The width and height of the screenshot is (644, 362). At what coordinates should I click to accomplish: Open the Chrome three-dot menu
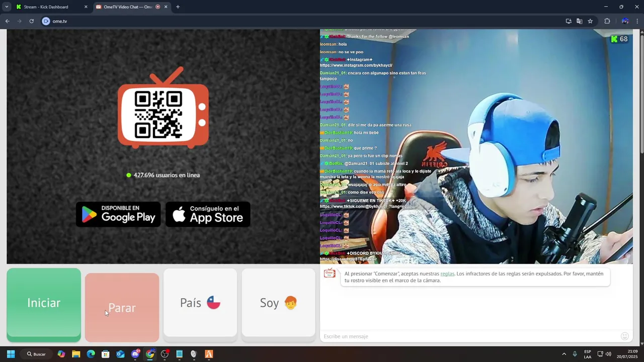(x=637, y=21)
